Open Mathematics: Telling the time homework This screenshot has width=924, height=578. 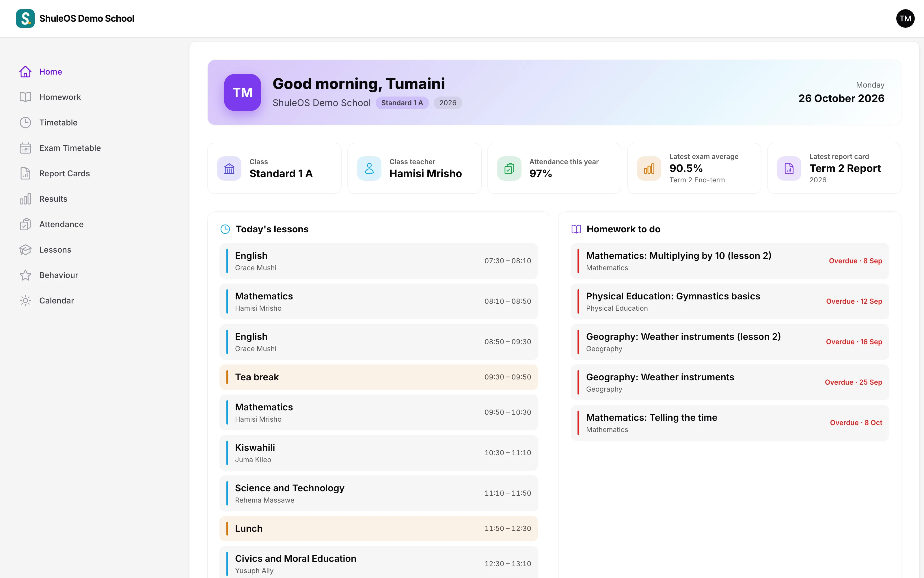click(x=730, y=423)
